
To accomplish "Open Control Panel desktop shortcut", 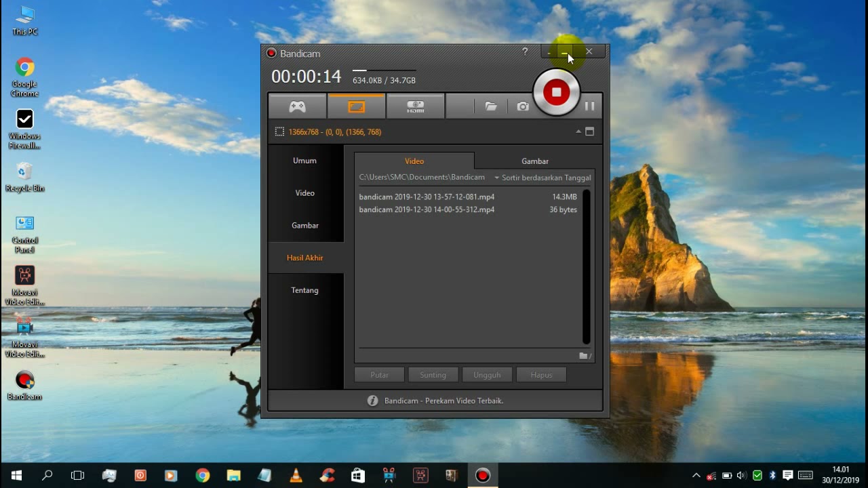I will (25, 235).
